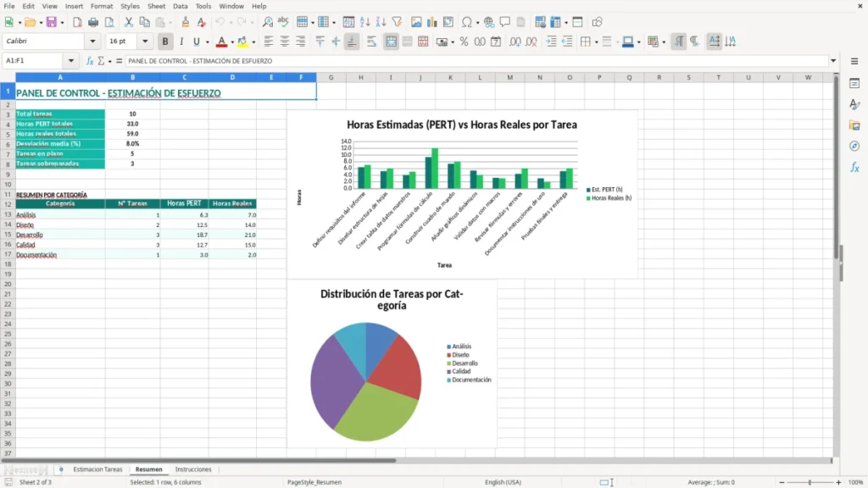Screen dimensions: 868x488
Task: Insert a chart from the toolbar
Action: [x=432, y=22]
